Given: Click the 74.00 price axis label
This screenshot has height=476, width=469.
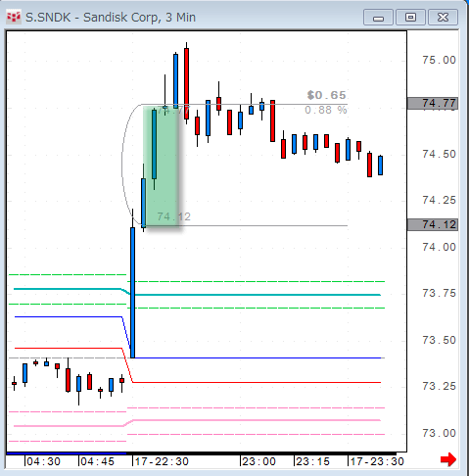Looking at the screenshot, I should 439,247.
